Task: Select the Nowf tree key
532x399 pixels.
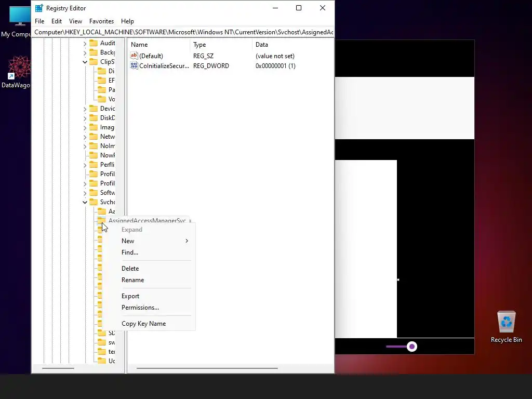Action: click(x=107, y=155)
